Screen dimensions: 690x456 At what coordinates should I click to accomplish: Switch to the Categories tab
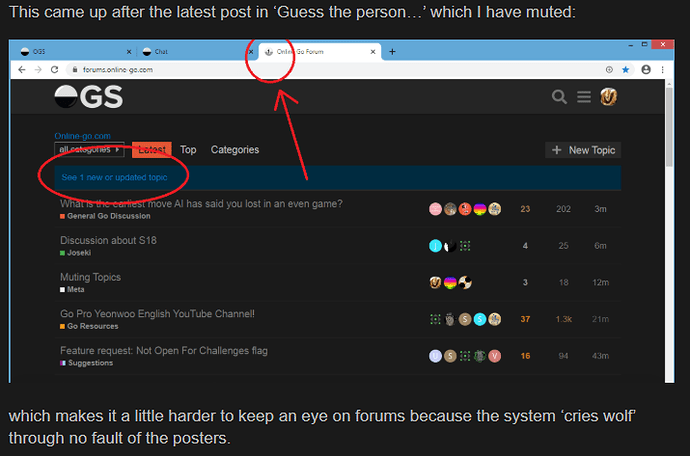point(235,150)
